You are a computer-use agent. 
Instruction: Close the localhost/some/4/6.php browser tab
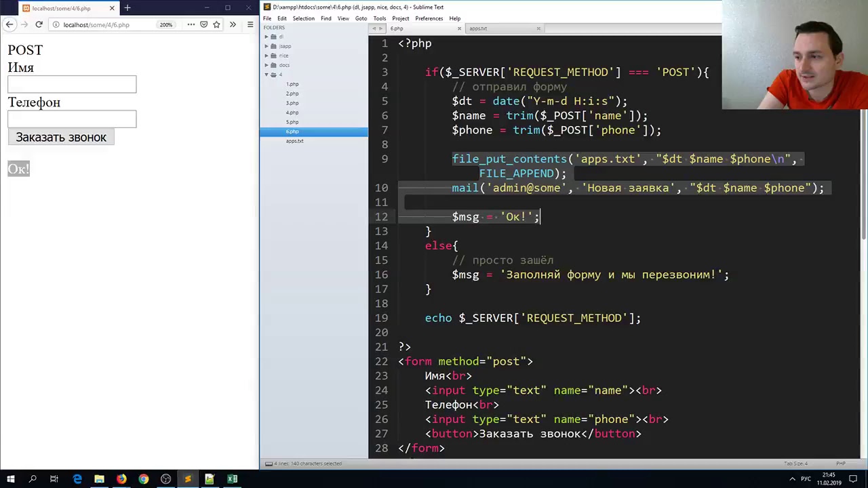coord(112,8)
